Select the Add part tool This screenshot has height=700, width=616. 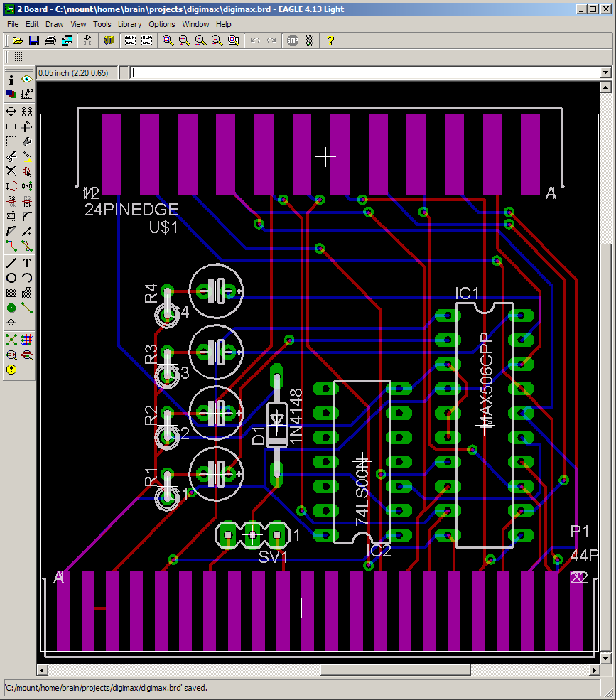click(27, 171)
